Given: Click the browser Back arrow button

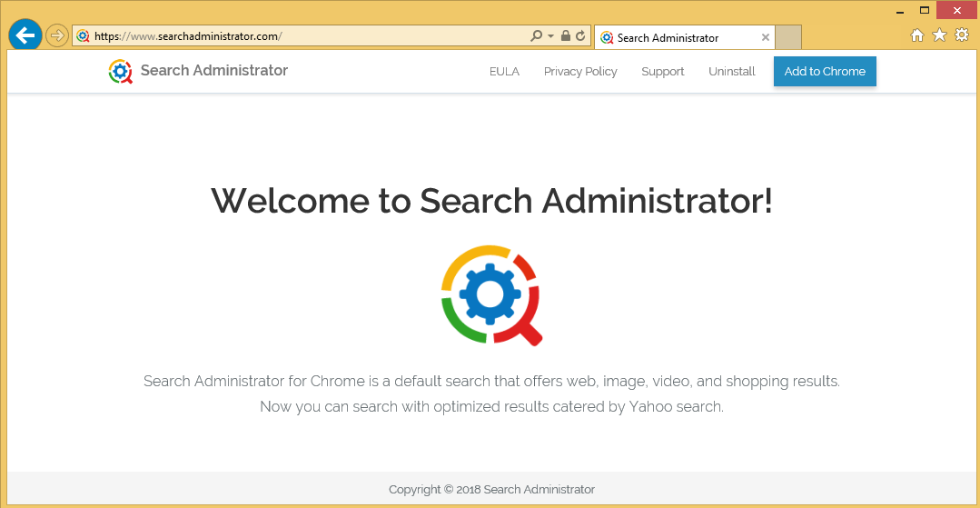Looking at the screenshot, I should pyautogui.click(x=25, y=35).
